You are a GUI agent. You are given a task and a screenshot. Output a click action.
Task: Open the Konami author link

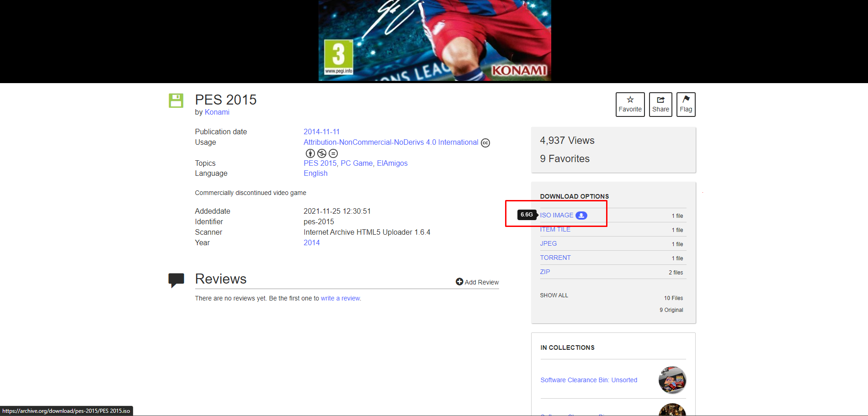tap(217, 112)
